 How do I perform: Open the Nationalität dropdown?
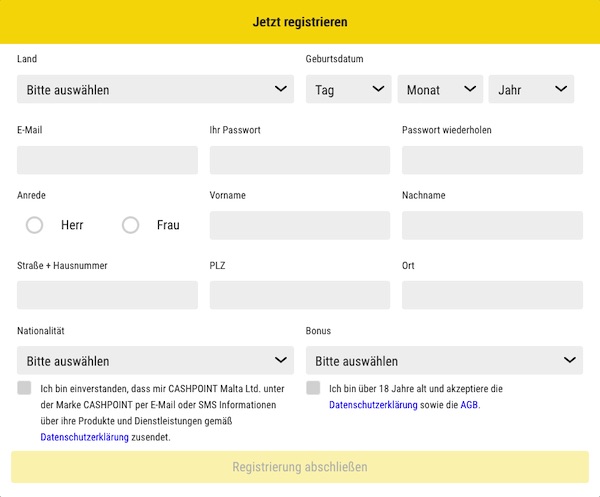coord(155,360)
